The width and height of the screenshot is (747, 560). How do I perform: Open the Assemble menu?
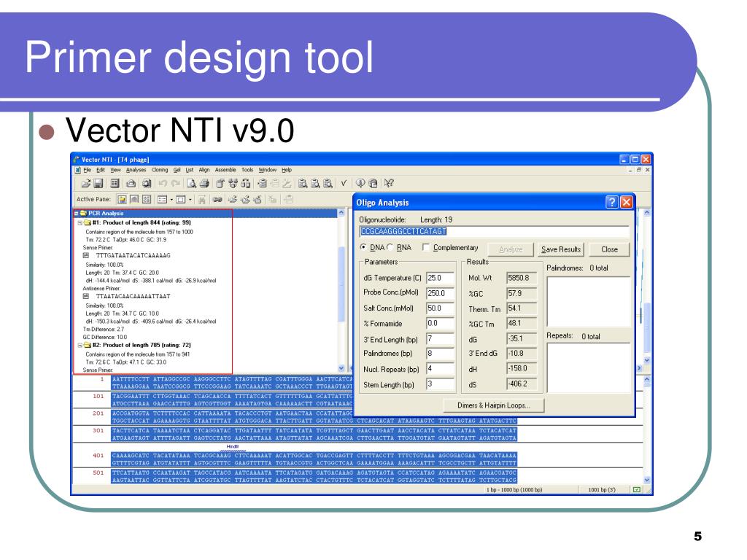225,170
